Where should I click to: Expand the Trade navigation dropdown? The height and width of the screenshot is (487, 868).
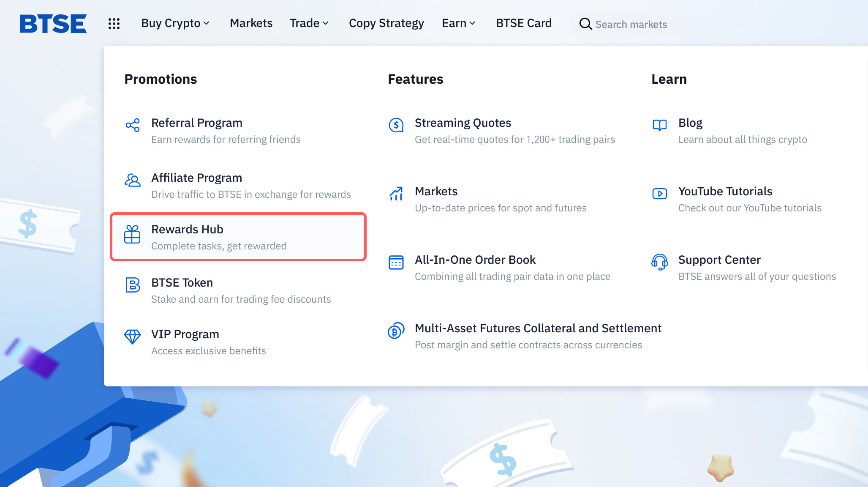310,23
